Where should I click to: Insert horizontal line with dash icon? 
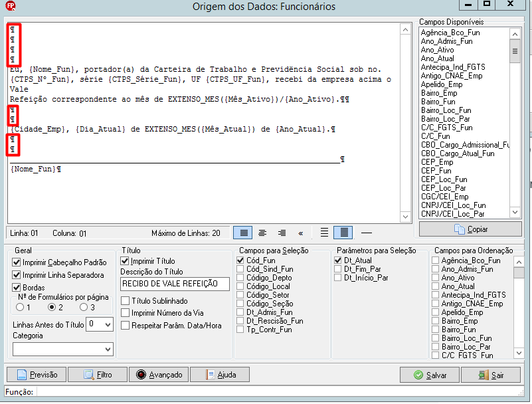pos(367,233)
